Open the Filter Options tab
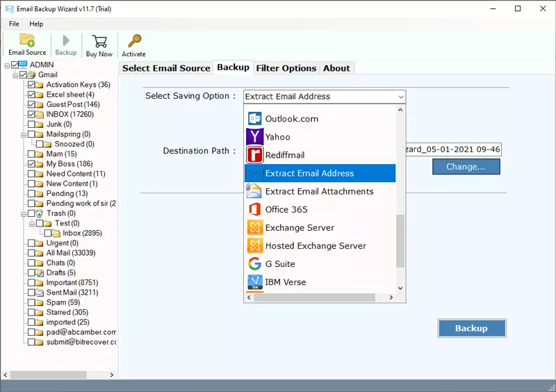 pyautogui.click(x=286, y=68)
